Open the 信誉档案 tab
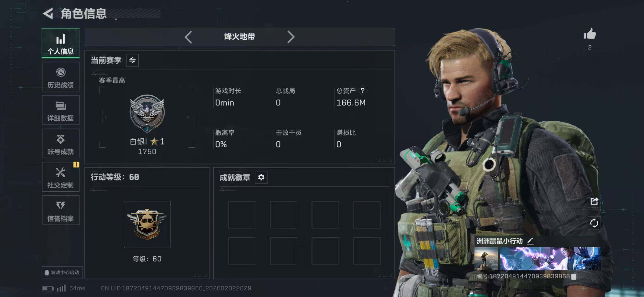The height and width of the screenshot is (297, 644). [x=61, y=210]
